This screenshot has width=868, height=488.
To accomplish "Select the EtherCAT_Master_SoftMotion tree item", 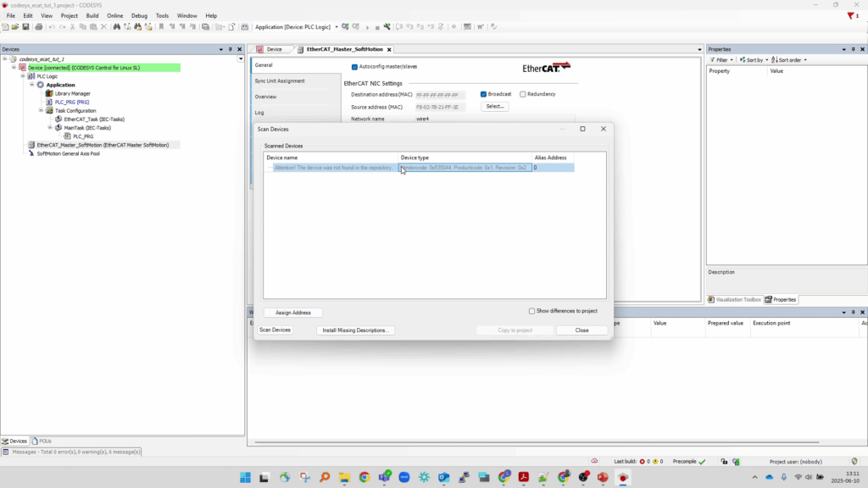I will (x=103, y=145).
